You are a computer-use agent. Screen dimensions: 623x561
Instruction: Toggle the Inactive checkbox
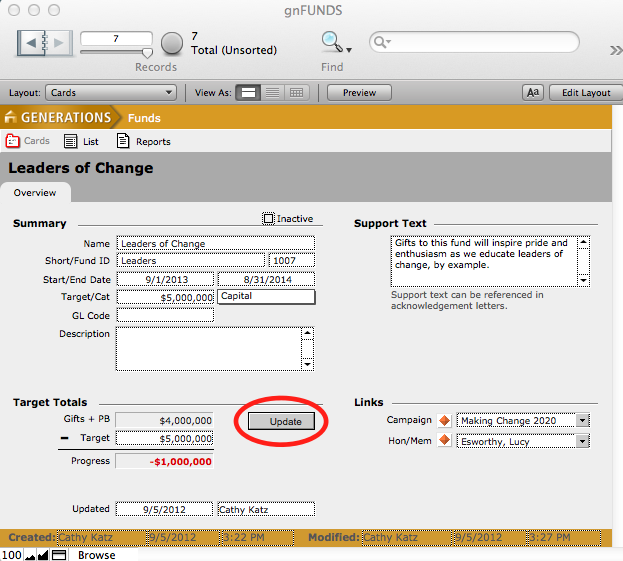[268, 219]
